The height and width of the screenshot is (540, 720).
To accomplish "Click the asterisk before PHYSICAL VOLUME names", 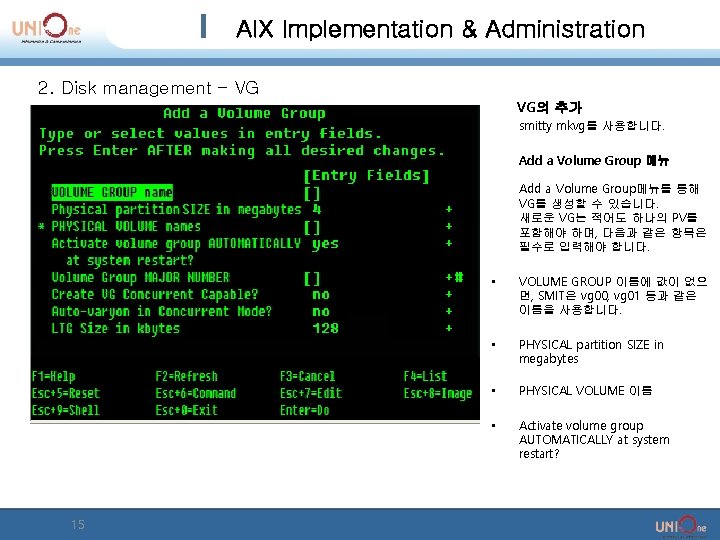I will click(41, 227).
